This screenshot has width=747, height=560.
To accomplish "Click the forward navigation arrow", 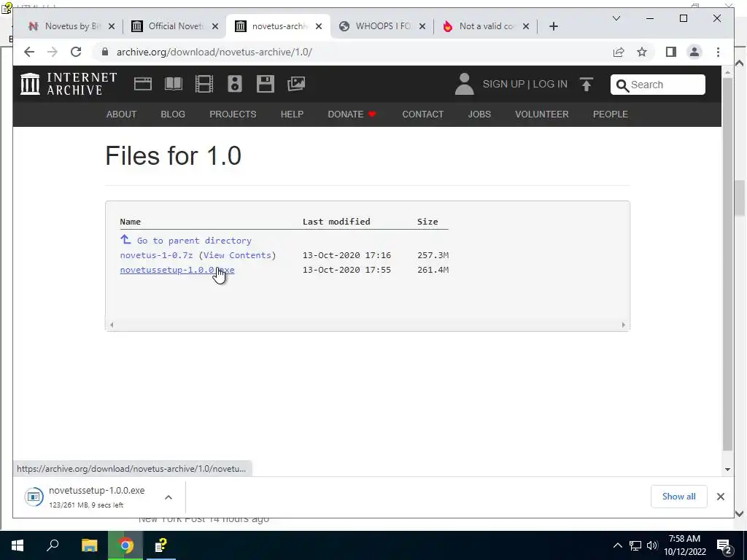I will click(53, 52).
